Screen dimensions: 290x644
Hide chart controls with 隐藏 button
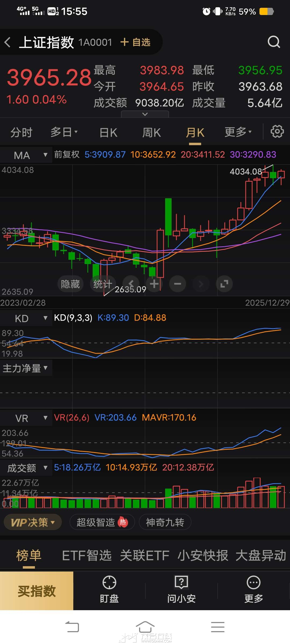click(x=70, y=284)
